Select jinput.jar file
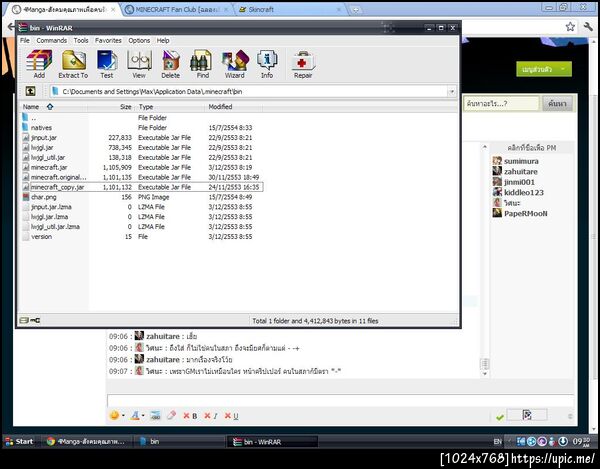 (44, 138)
